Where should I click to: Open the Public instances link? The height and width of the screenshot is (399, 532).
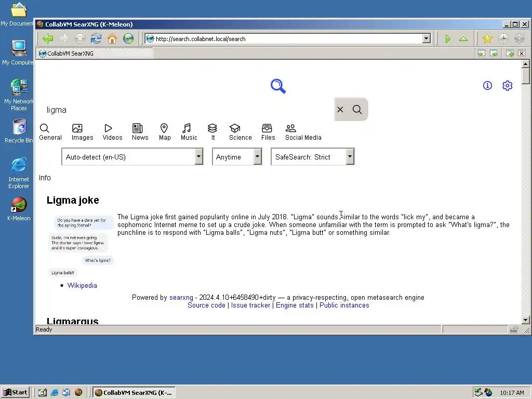click(344, 305)
